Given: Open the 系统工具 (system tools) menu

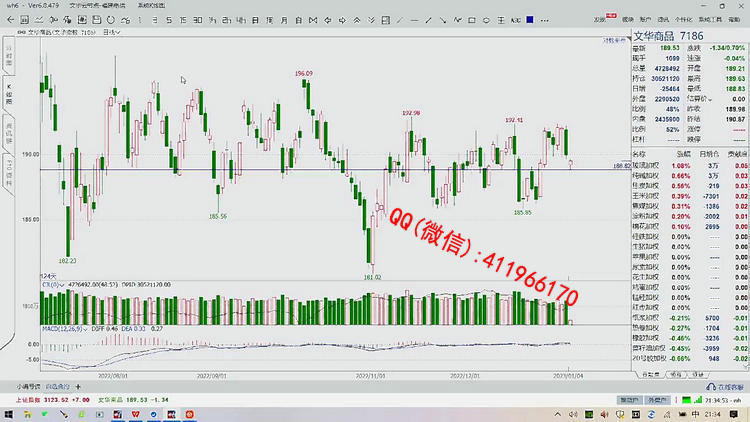Looking at the screenshot, I should (710, 20).
